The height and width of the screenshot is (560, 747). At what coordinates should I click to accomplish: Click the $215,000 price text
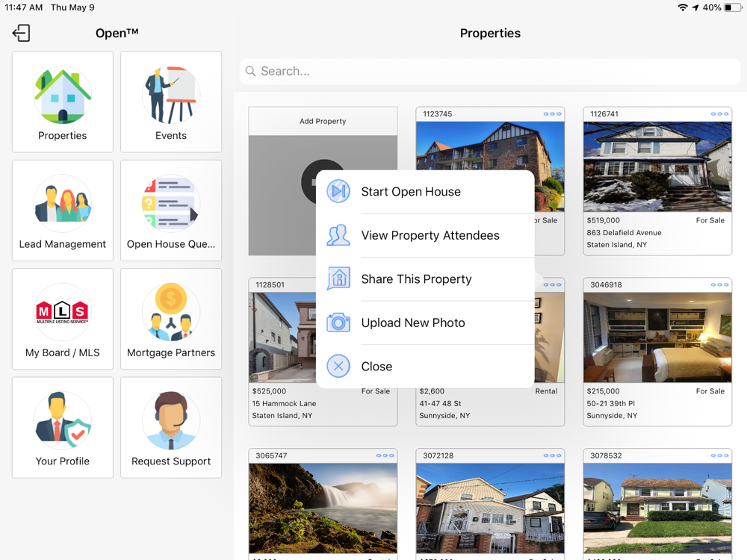coord(603,391)
